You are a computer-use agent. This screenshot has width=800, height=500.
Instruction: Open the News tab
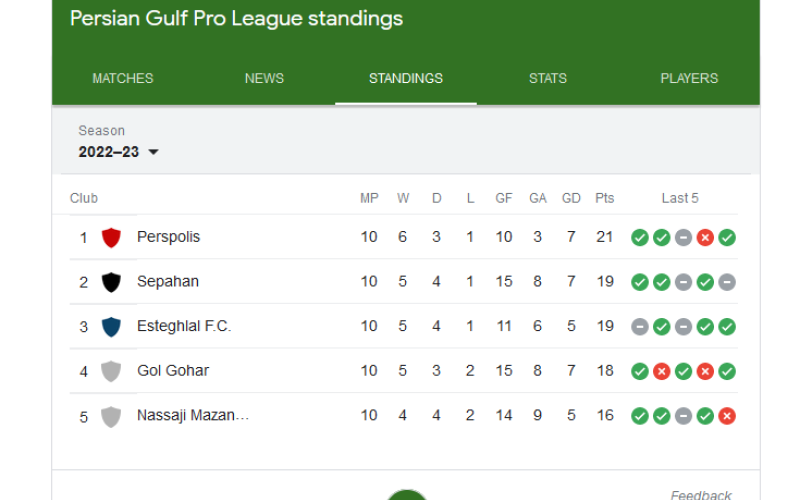pyautogui.click(x=264, y=78)
